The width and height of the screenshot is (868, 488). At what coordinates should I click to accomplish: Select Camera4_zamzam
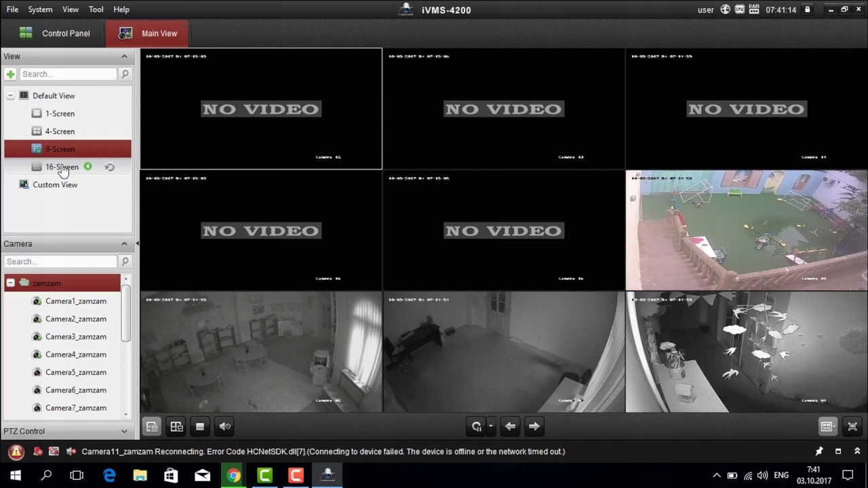pyautogui.click(x=76, y=354)
